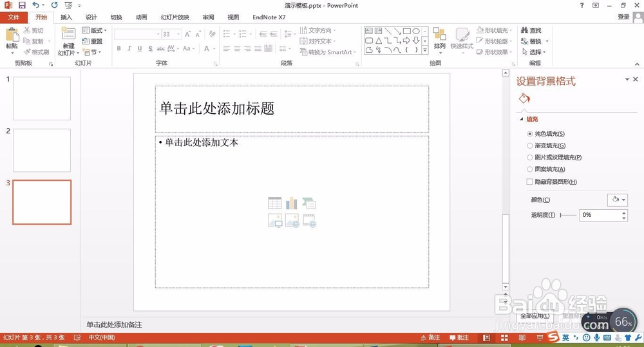Switch to 幻灯片放映 slideshow tab

click(x=175, y=17)
